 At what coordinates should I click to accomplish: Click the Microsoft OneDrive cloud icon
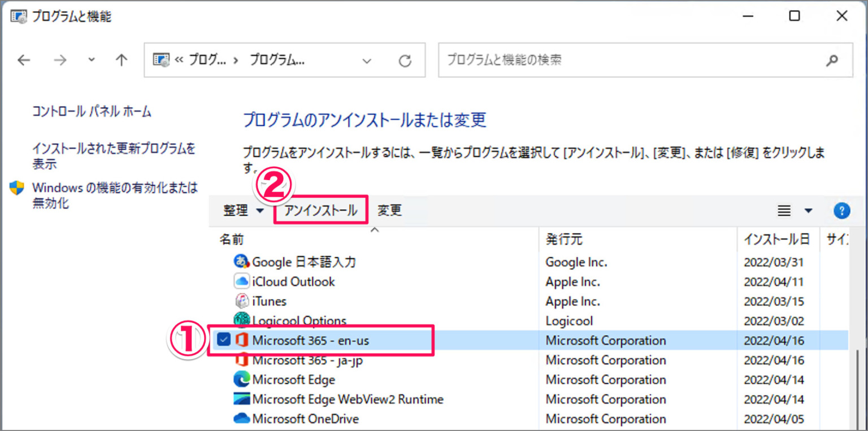click(242, 419)
